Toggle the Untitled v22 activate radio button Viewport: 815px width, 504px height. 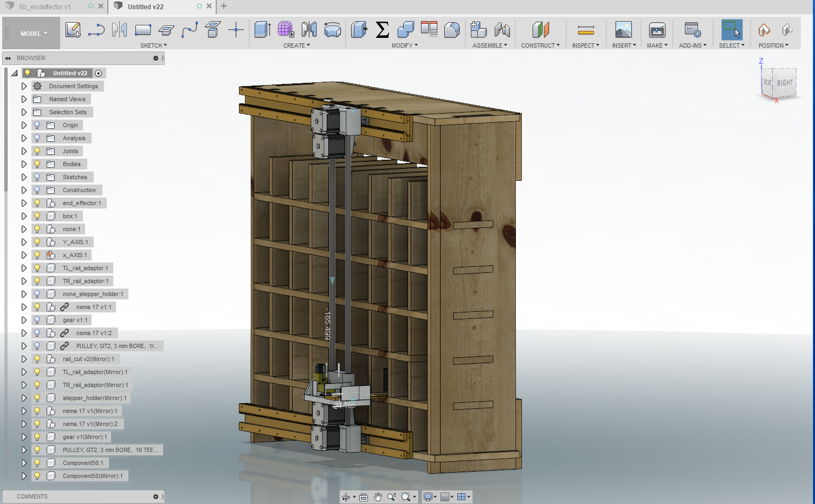[x=98, y=73]
